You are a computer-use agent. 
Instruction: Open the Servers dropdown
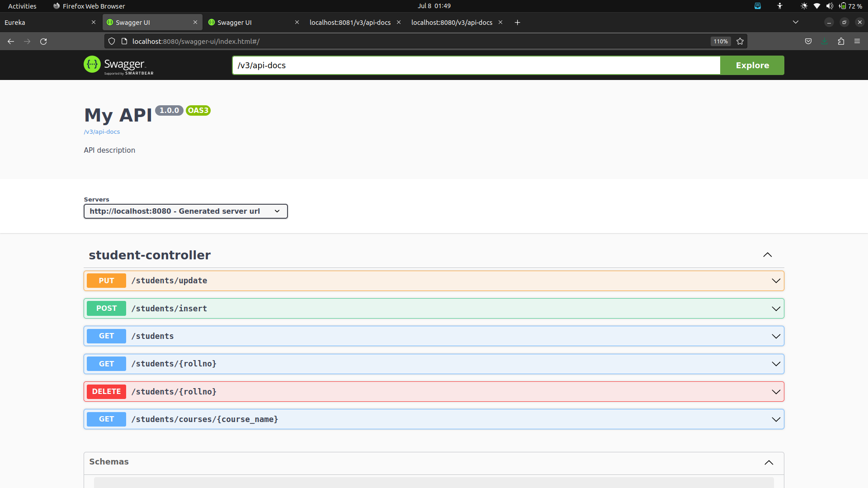tap(185, 211)
